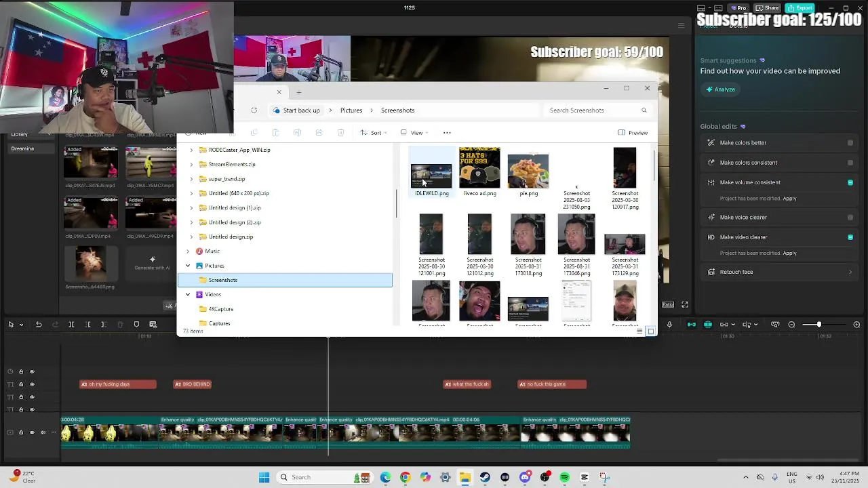The width and height of the screenshot is (868, 488).
Task: Open the View dropdown in Explorer
Action: tap(413, 133)
